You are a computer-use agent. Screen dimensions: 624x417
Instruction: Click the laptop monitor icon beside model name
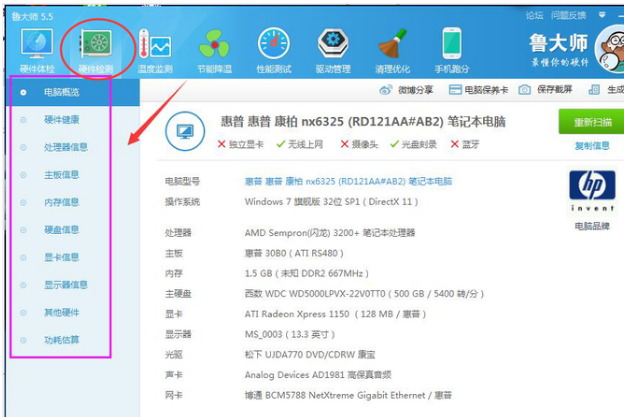185,131
